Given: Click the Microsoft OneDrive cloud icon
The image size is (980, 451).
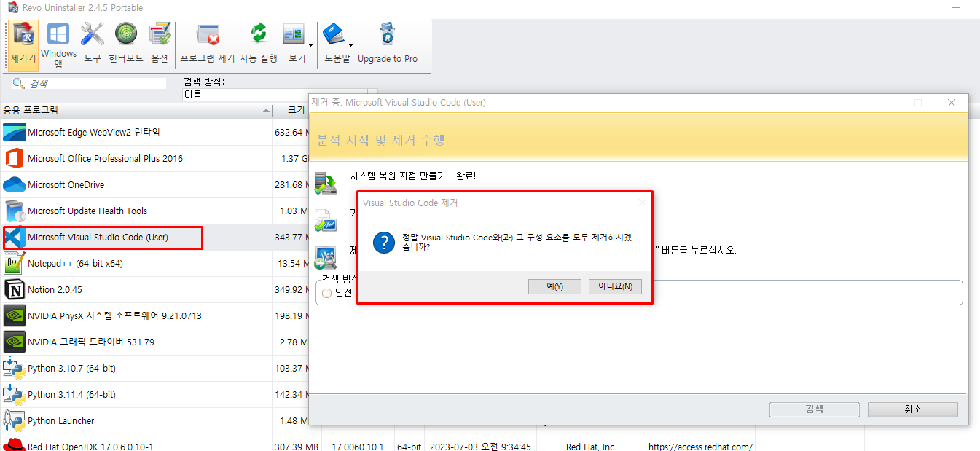Looking at the screenshot, I should coord(14,184).
